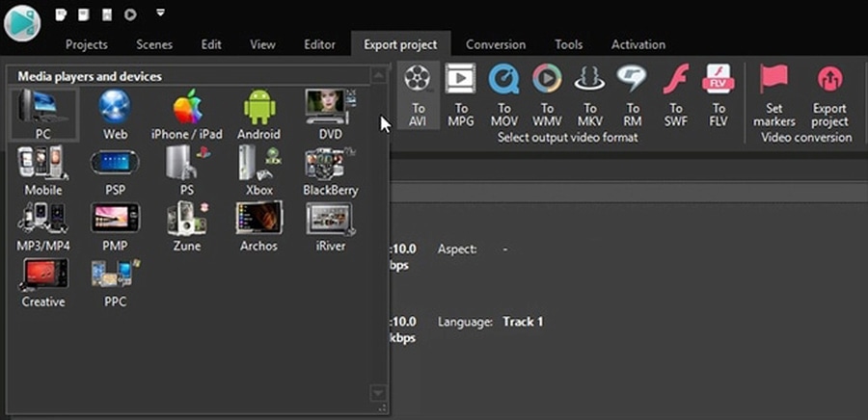Choose the Creative player option

[43, 283]
